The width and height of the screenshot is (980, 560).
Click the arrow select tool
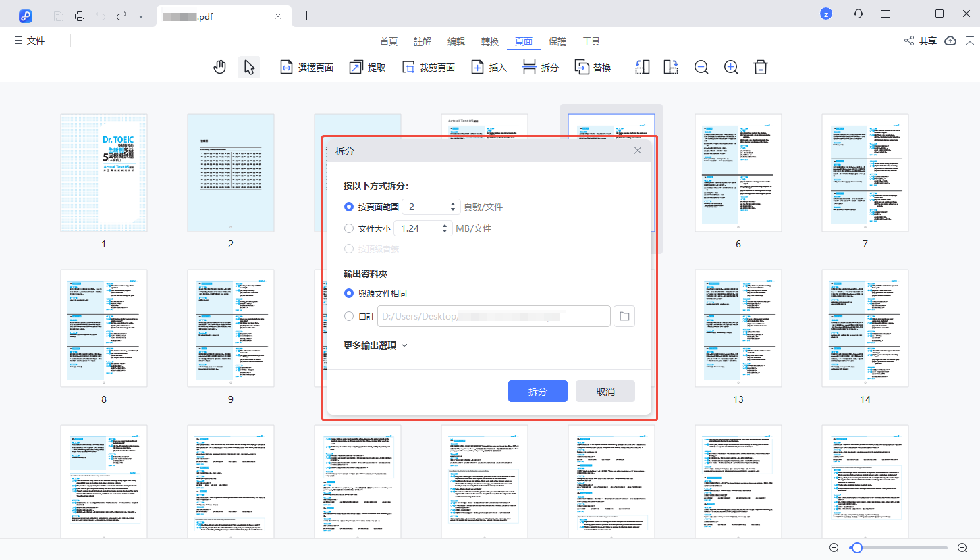click(x=249, y=68)
